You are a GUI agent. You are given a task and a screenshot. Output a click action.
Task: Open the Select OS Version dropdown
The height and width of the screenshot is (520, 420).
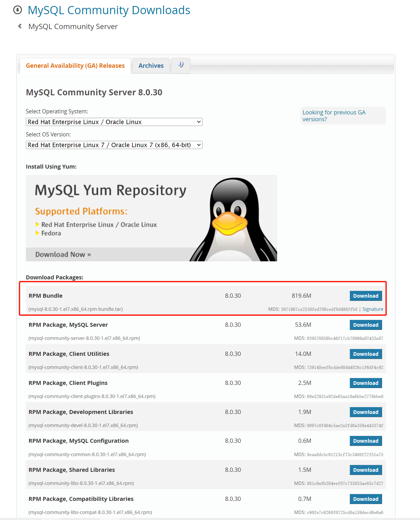(x=114, y=145)
